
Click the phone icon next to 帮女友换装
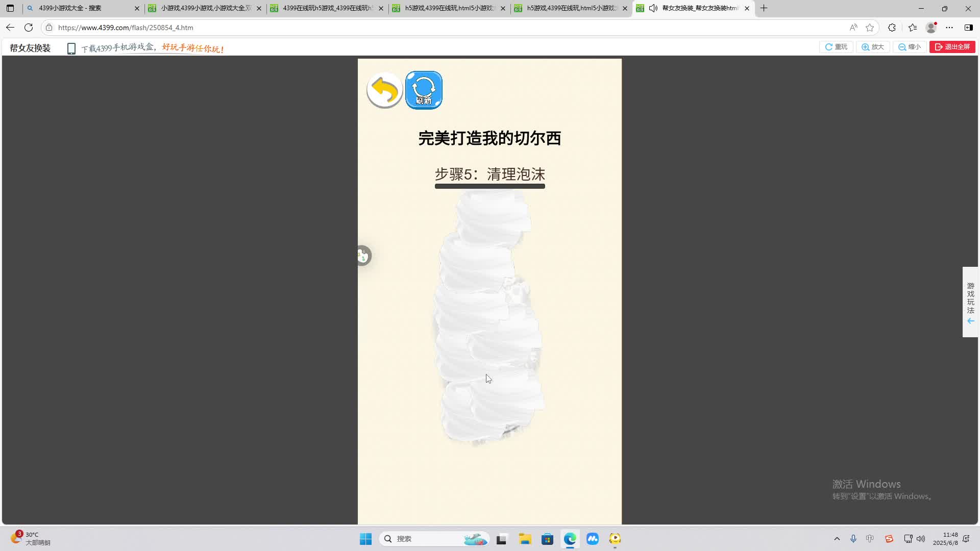pyautogui.click(x=71, y=48)
